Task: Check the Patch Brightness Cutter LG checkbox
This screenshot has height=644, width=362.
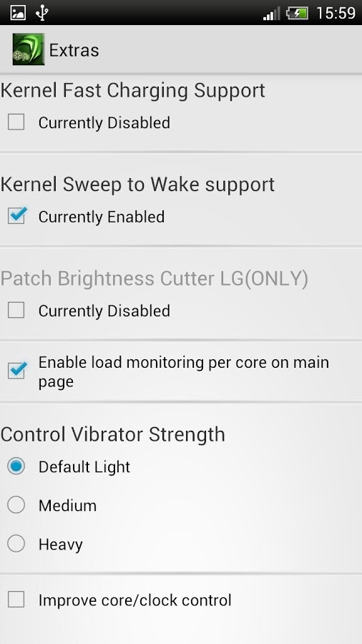Action: (16, 310)
